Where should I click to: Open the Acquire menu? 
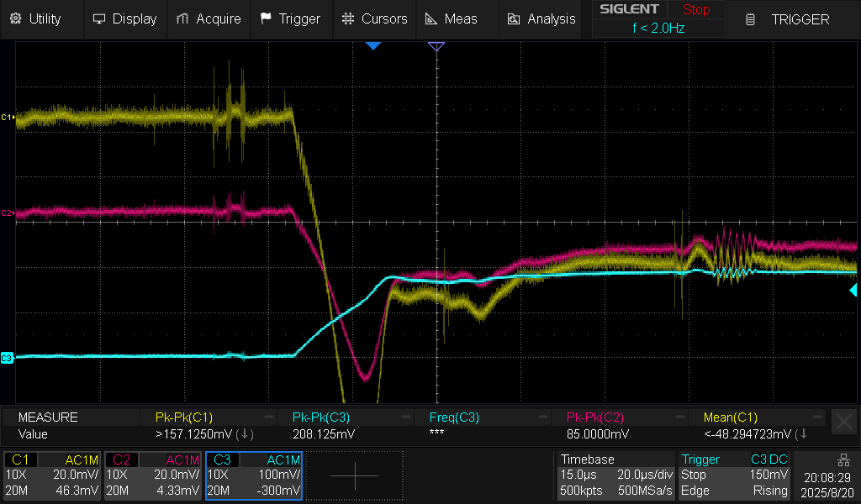coord(209,18)
